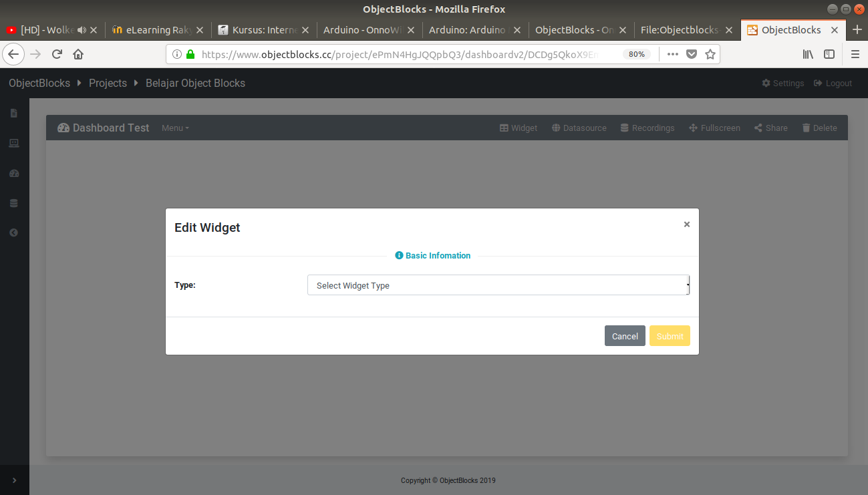Screen dimensions: 868x495
Task: Click the Dashboard Test title text
Action: tap(111, 128)
